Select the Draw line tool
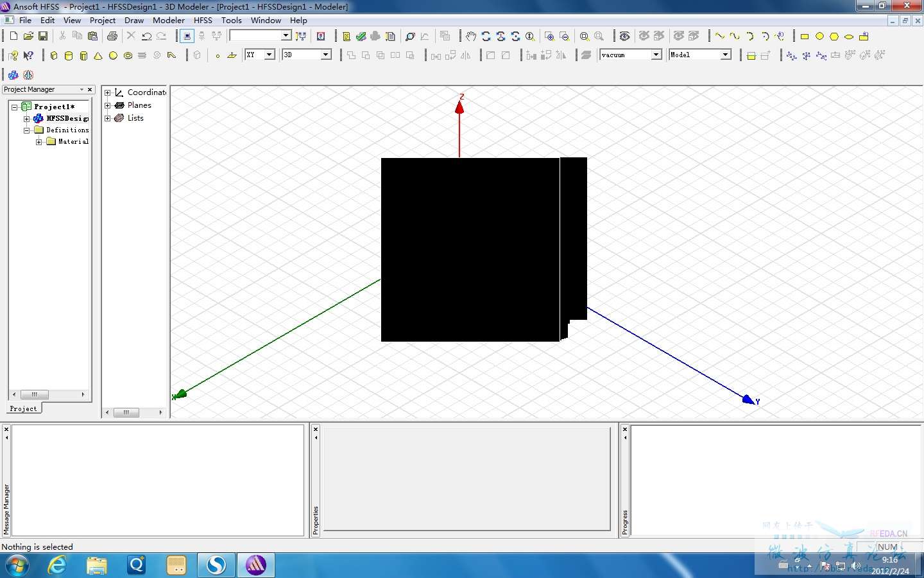This screenshot has width=924, height=578. (720, 37)
